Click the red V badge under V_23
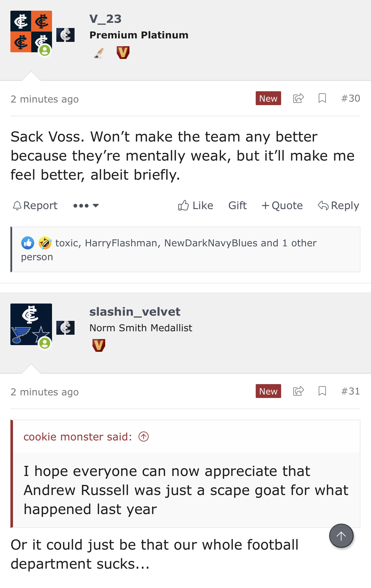The image size is (371, 588). [123, 53]
